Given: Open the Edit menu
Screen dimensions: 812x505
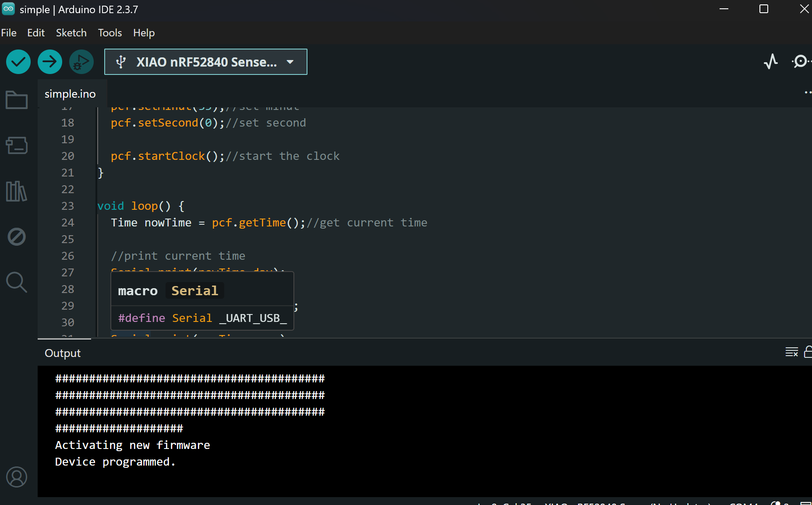Looking at the screenshot, I should [x=36, y=33].
